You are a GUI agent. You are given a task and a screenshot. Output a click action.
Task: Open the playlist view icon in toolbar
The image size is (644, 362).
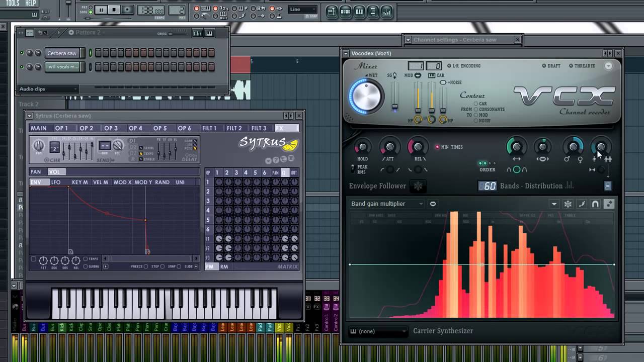pos(332,12)
